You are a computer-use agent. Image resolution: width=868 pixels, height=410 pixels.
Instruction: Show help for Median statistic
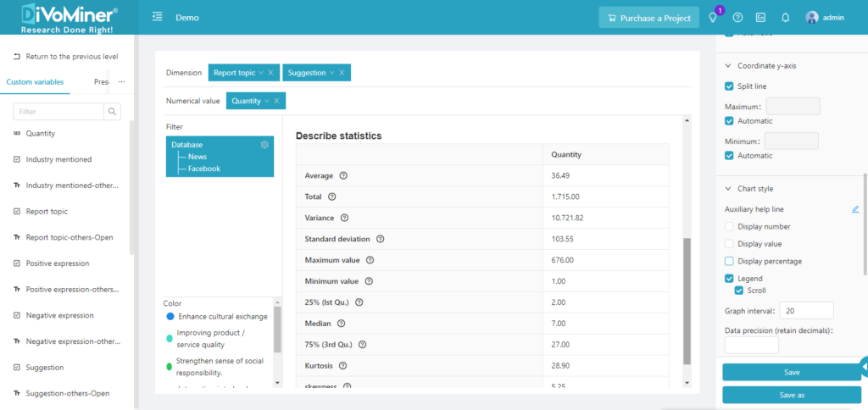pos(341,323)
